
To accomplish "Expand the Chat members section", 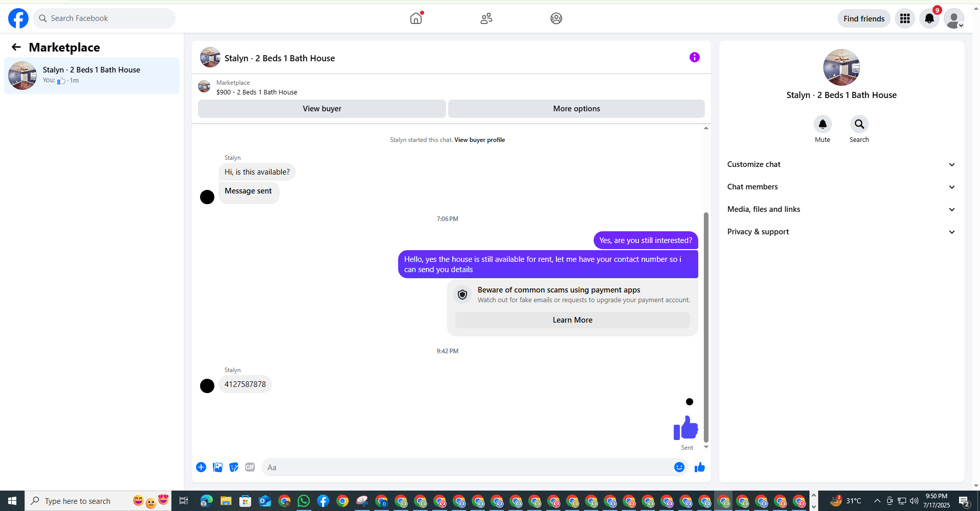I will pos(842,187).
